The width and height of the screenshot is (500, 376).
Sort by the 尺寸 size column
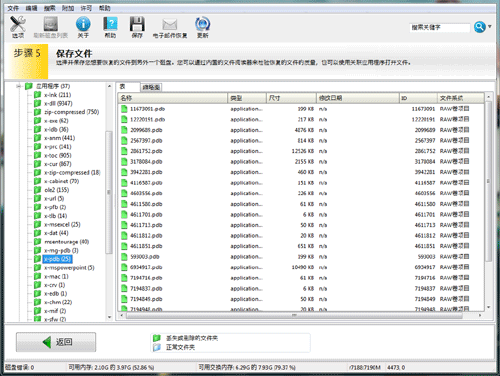click(x=291, y=98)
